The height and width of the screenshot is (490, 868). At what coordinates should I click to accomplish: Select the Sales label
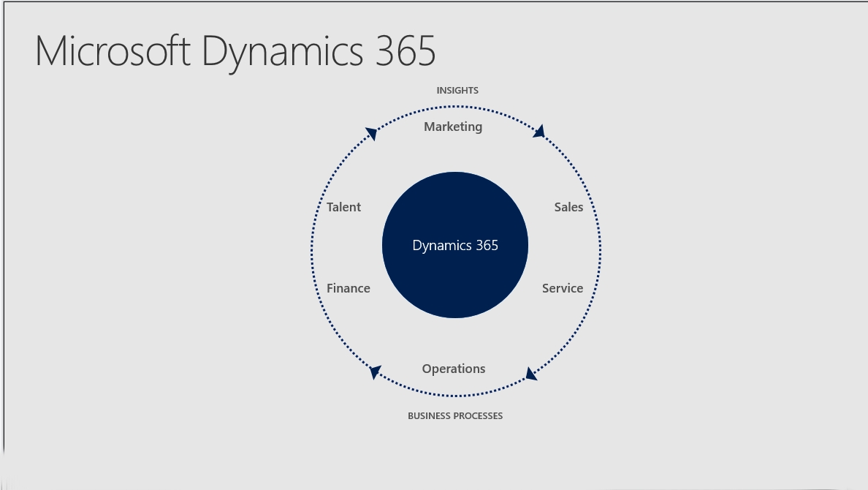click(568, 207)
